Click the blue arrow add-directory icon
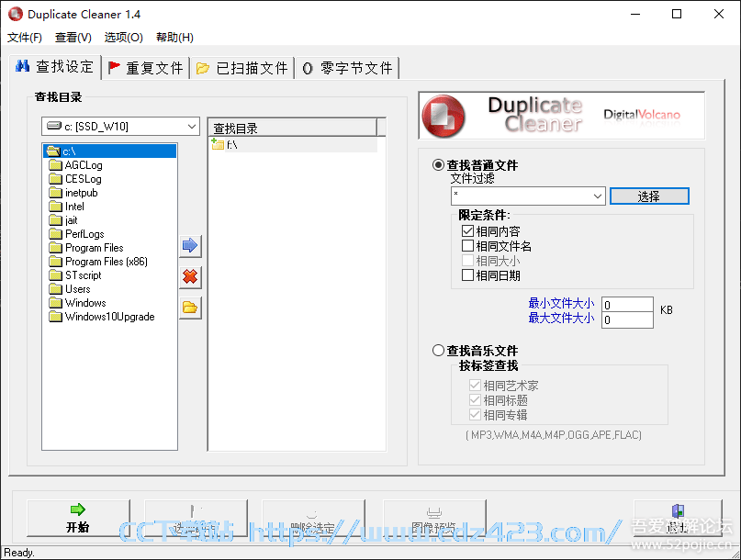Viewport: 741px width, 560px height. pyautogui.click(x=190, y=246)
